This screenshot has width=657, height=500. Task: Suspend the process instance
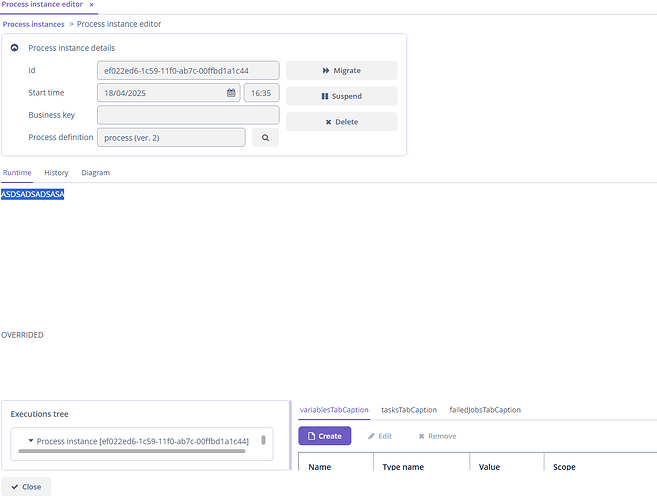341,96
